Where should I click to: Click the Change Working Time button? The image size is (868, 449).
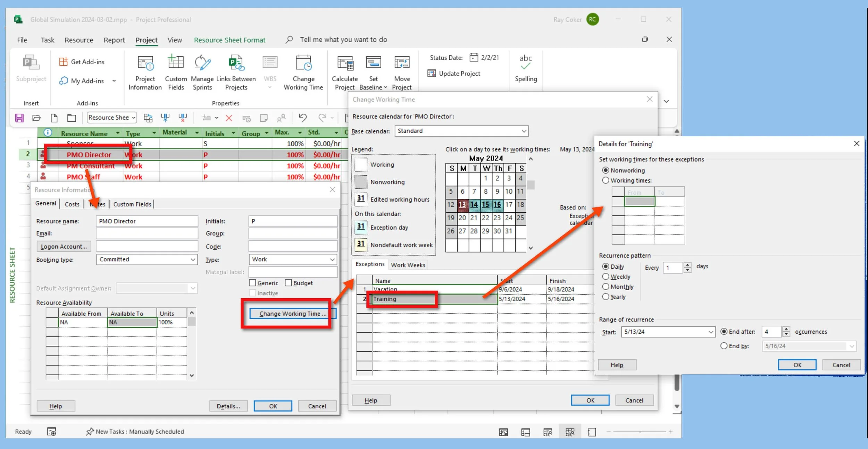coord(293,313)
